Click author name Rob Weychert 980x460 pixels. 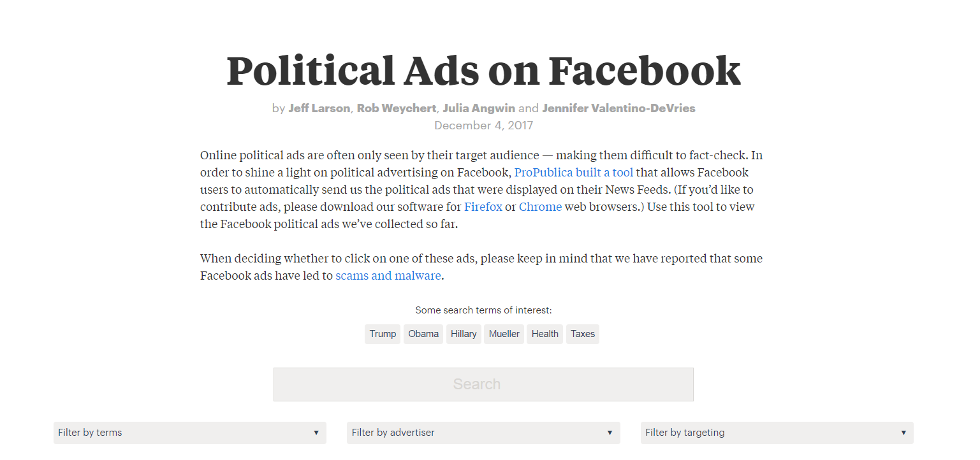coord(396,108)
